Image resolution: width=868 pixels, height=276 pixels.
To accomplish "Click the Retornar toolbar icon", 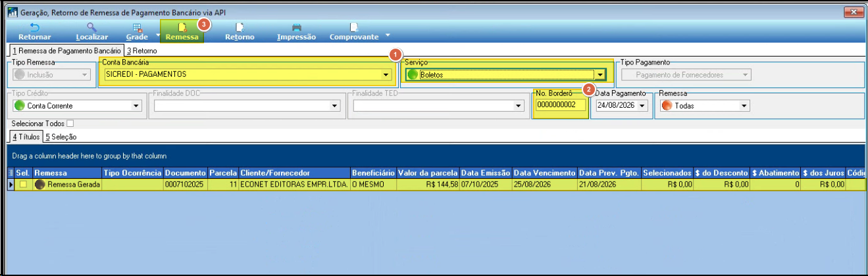I will click(34, 32).
